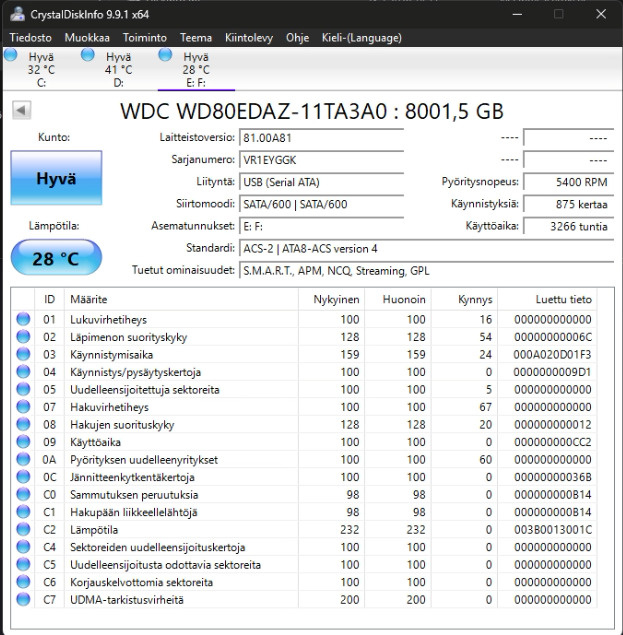The width and height of the screenshot is (623, 635).
Task: Open the Tiedosto menu
Action: click(30, 38)
